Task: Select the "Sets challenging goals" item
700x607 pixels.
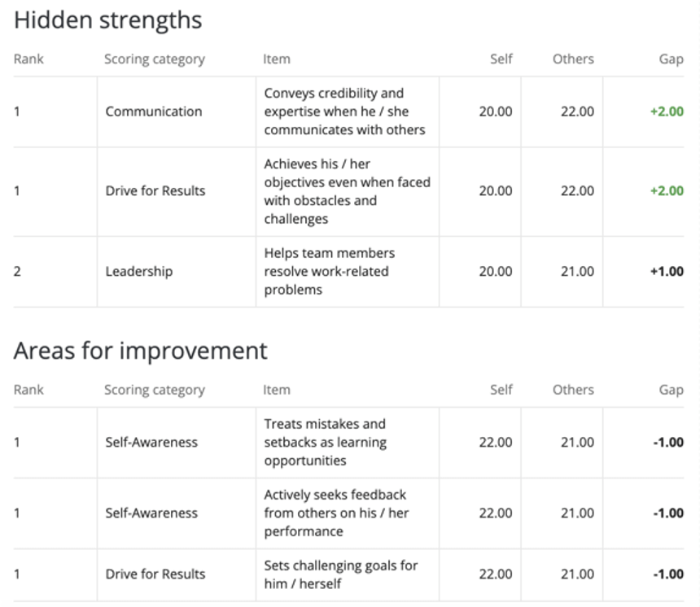Action: click(x=340, y=574)
